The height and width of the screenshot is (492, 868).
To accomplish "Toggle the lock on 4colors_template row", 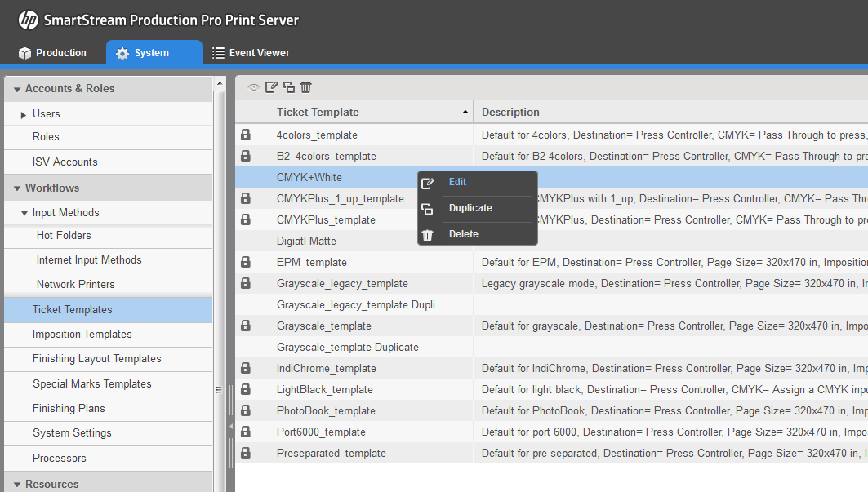I will (x=246, y=135).
